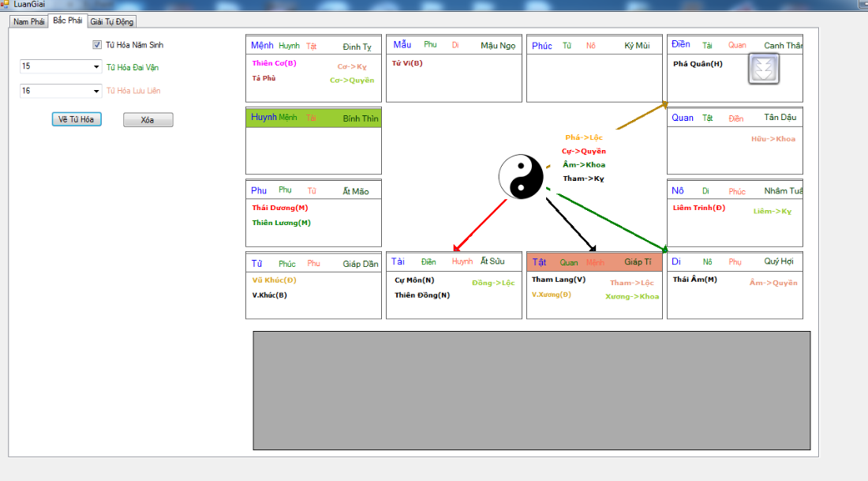The height and width of the screenshot is (481, 868).
Task: Click the Xóa button
Action: [148, 120]
